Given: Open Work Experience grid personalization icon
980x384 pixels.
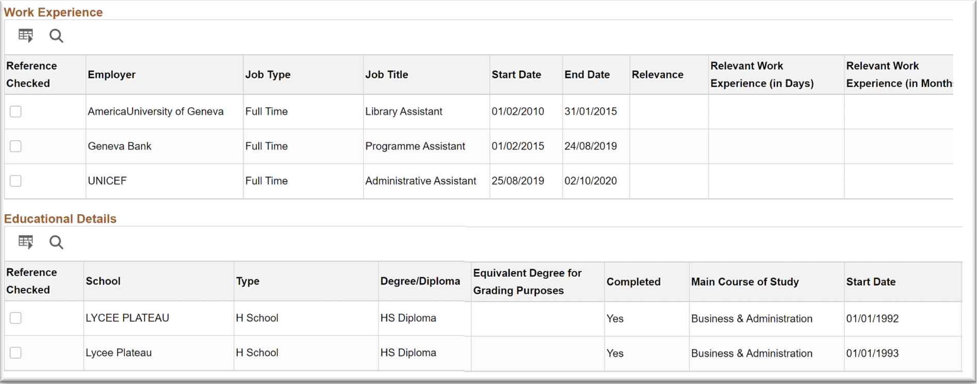Looking at the screenshot, I should [25, 36].
